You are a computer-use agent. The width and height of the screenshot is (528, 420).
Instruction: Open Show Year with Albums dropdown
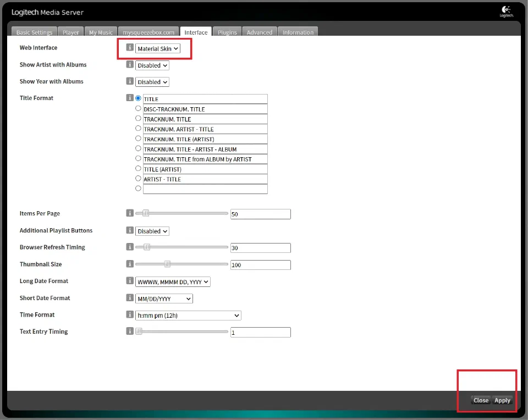point(152,82)
